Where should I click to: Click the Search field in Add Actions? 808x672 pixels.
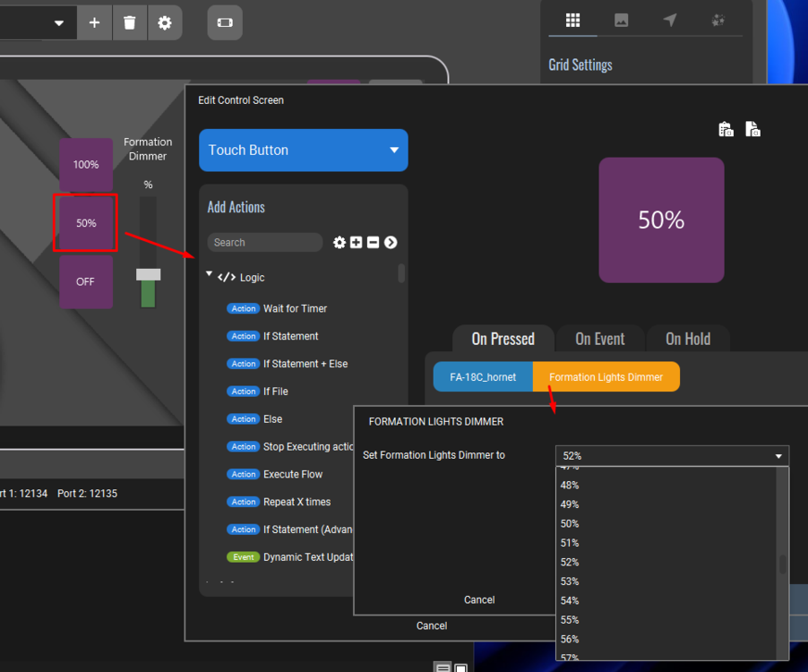point(265,242)
